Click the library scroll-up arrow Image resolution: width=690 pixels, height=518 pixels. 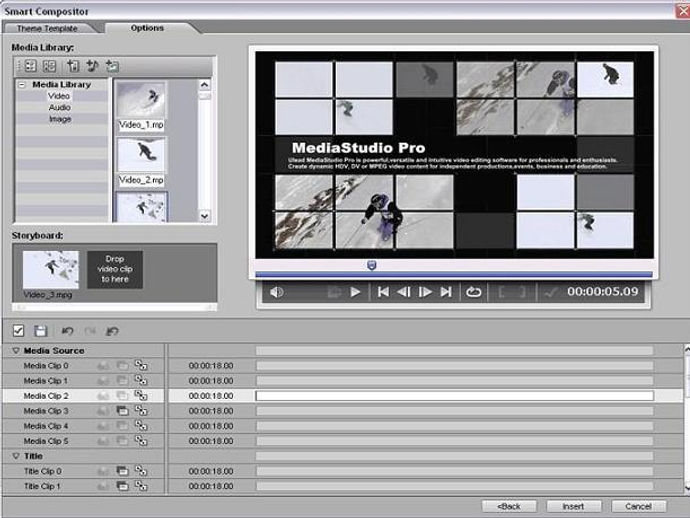click(x=205, y=84)
